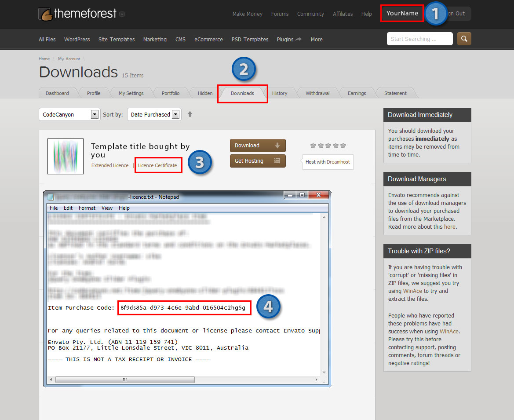Click the five-star rating stars
The height and width of the screenshot is (420, 514).
(328, 146)
